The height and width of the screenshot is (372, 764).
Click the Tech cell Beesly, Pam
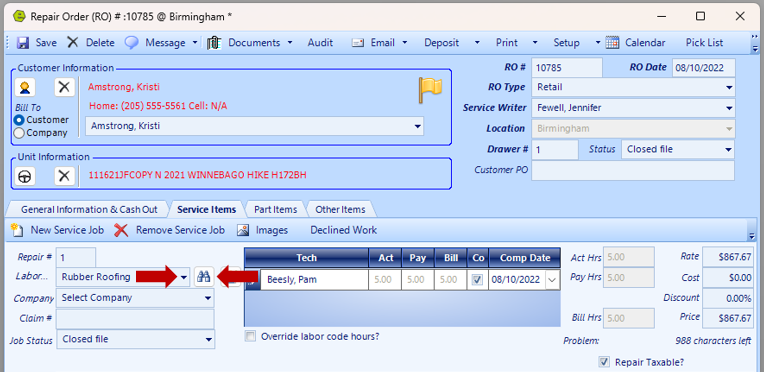click(314, 280)
